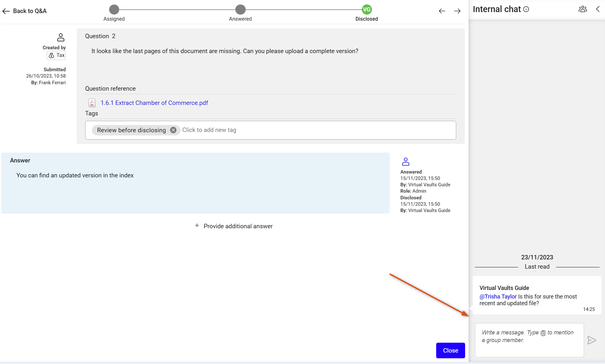The height and width of the screenshot is (364, 605).
Task: Click the Answered step circle
Action: point(240,10)
